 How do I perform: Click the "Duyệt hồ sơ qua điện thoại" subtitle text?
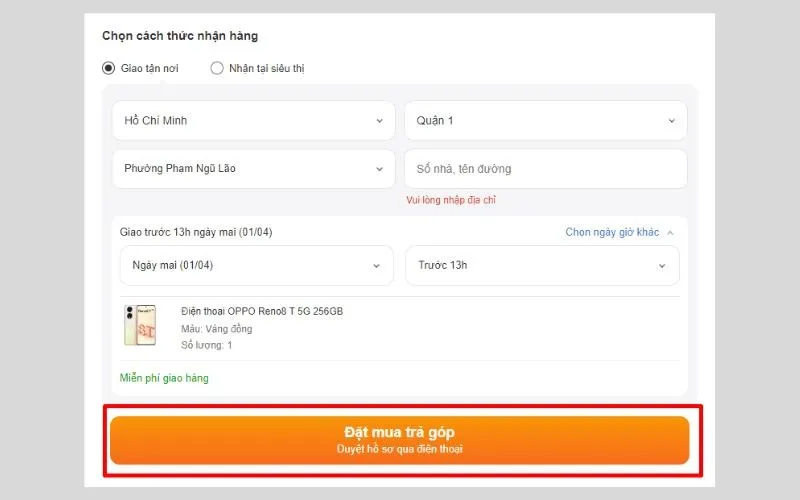point(399,449)
